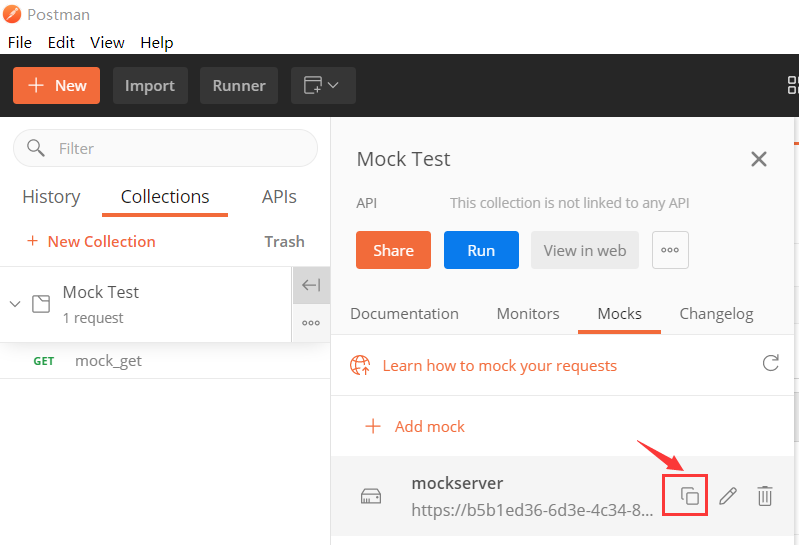Close the Mock Test details panel
Viewport: 799px width, 545px height.
759,159
